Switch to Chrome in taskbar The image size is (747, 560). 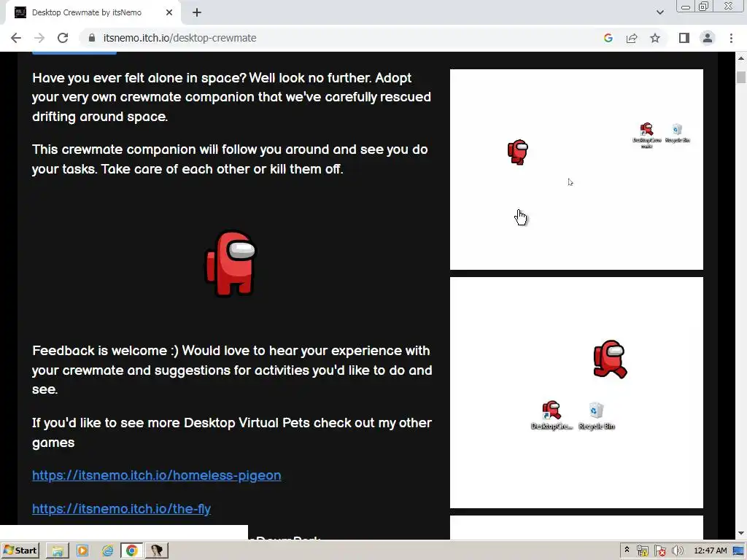click(x=132, y=551)
